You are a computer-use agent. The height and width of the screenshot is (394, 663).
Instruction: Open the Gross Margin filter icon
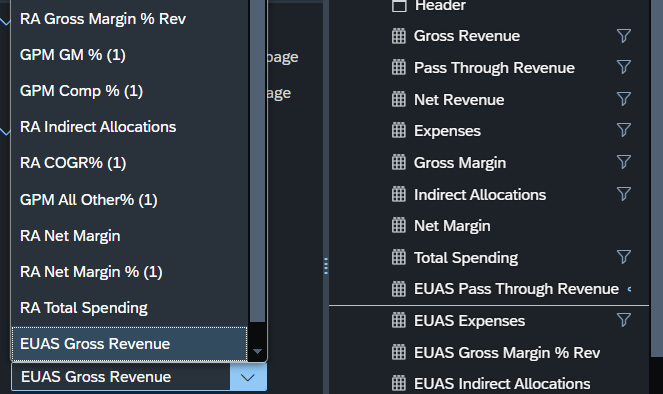click(624, 162)
